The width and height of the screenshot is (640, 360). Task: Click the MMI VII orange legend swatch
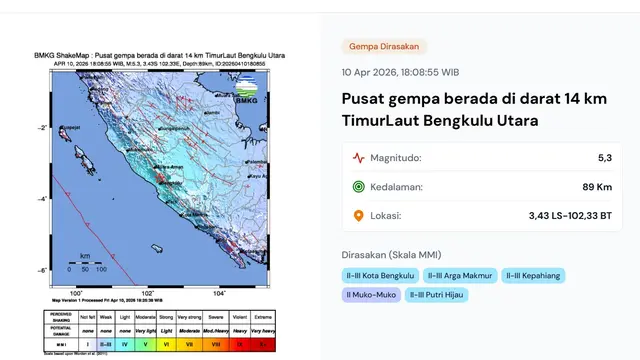[189, 344]
